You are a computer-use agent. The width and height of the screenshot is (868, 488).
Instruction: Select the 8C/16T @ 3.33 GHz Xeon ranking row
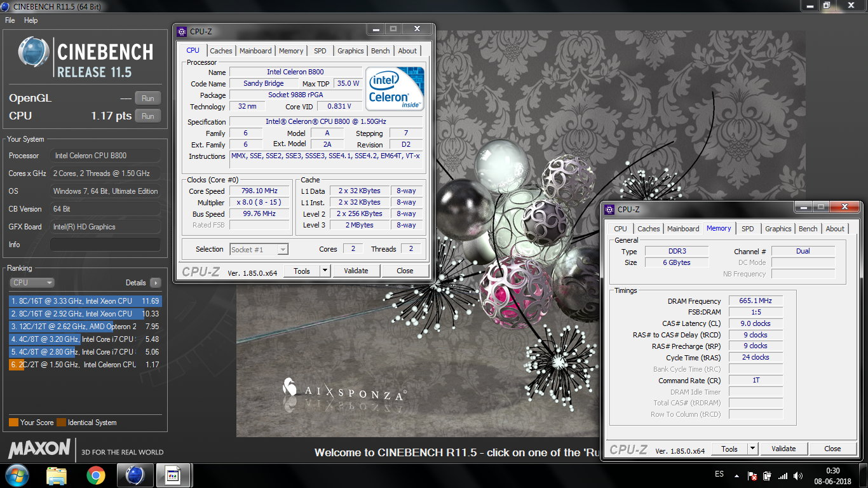coord(85,301)
